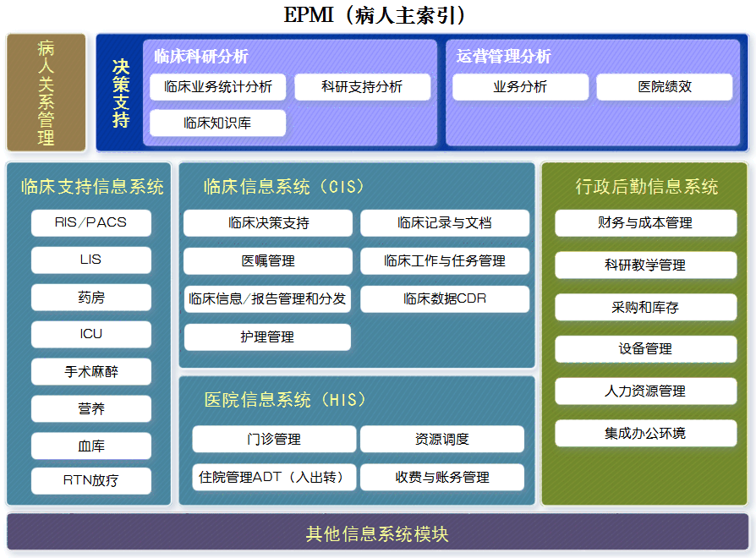Click the 病人关系管理 block
The height and width of the screenshot is (558, 756).
click(46, 92)
